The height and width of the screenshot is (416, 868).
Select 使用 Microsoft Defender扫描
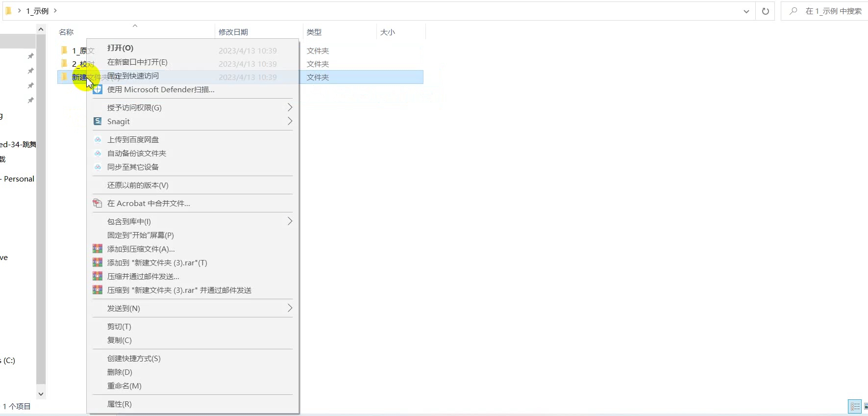tap(193, 90)
